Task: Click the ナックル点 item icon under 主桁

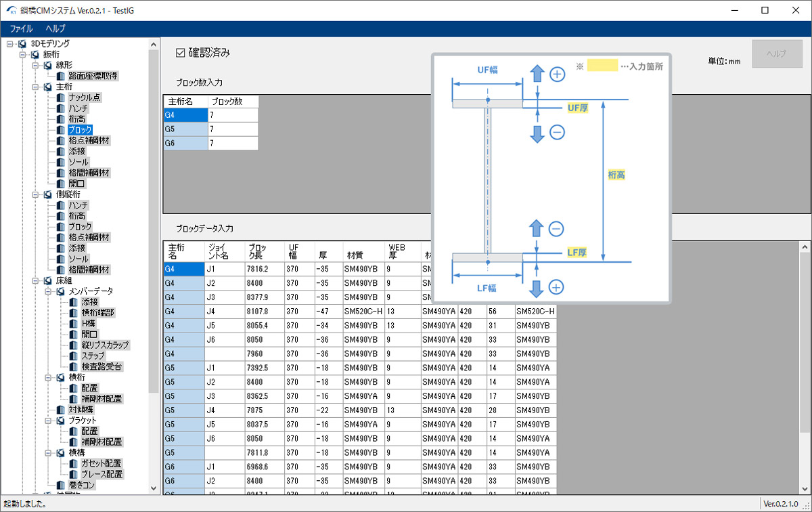Action: (x=61, y=98)
